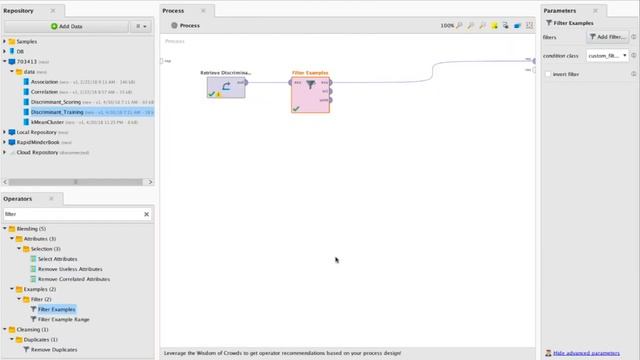The image size is (640, 360).
Task: Collapse the Cleansing operators group
Action: click(x=4, y=329)
